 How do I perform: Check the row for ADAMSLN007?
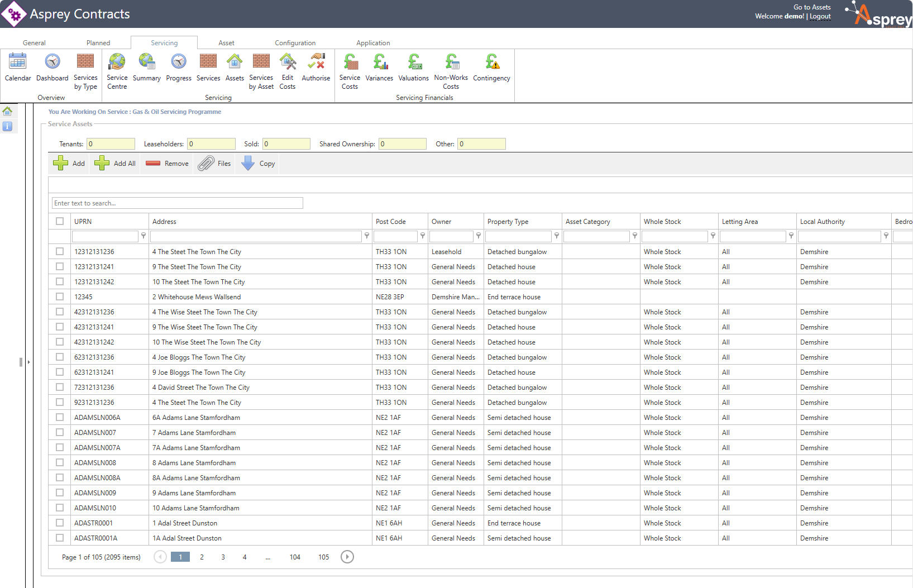(60, 432)
